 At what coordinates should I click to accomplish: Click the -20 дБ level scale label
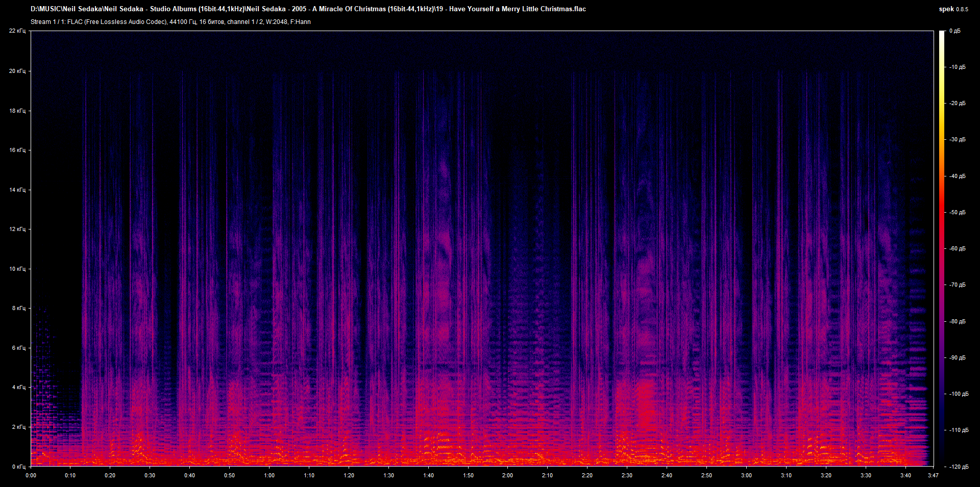tap(957, 104)
